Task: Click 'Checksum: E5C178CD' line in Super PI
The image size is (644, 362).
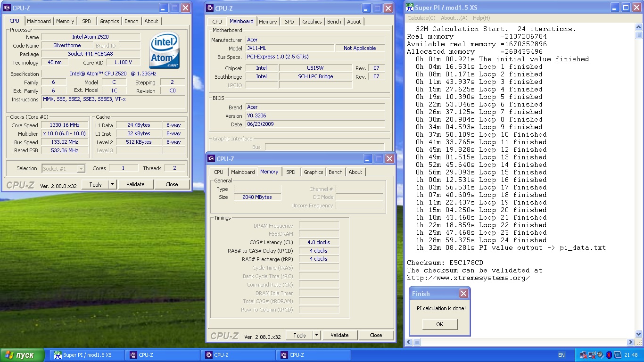Action: 445,263
